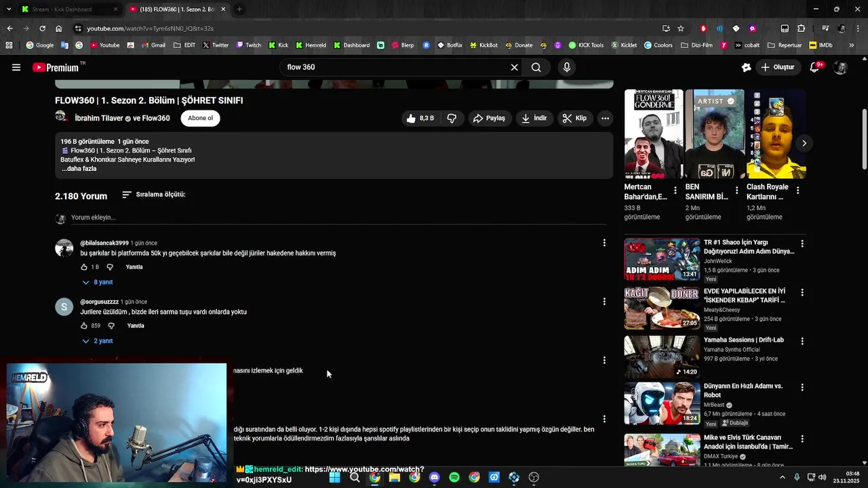Open the IMDb bookmark
This screenshot has width=868, height=488.
pyautogui.click(x=821, y=45)
